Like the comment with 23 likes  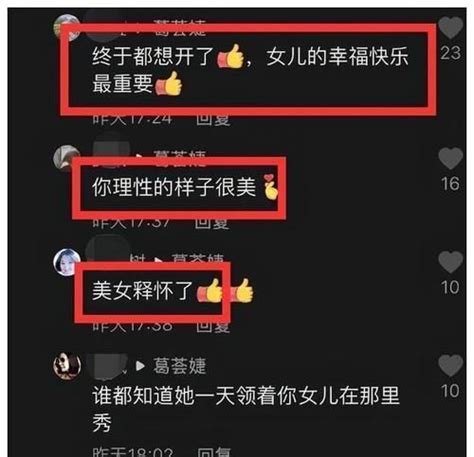pos(450,28)
